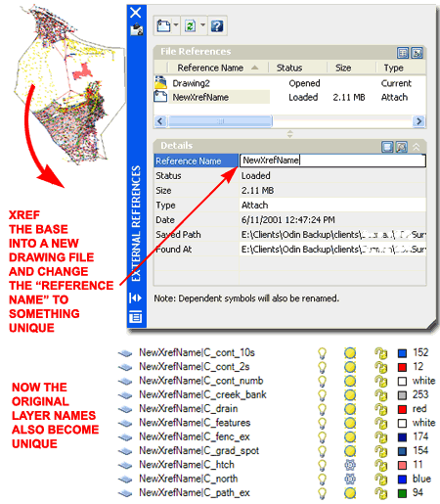The height and width of the screenshot is (504, 440).
Task: Open the palette properties menu icon
Action: click(x=136, y=317)
